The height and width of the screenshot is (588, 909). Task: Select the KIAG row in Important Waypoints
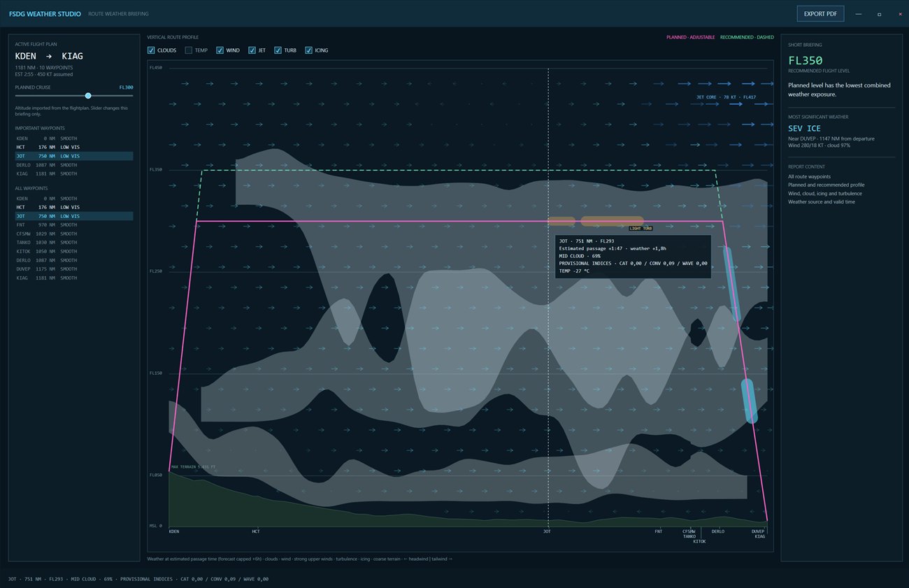pyautogui.click(x=74, y=173)
